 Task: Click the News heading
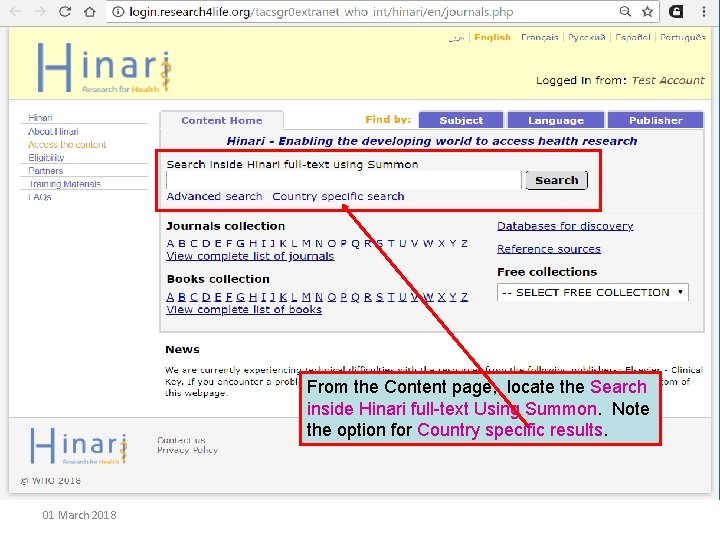tap(182, 349)
